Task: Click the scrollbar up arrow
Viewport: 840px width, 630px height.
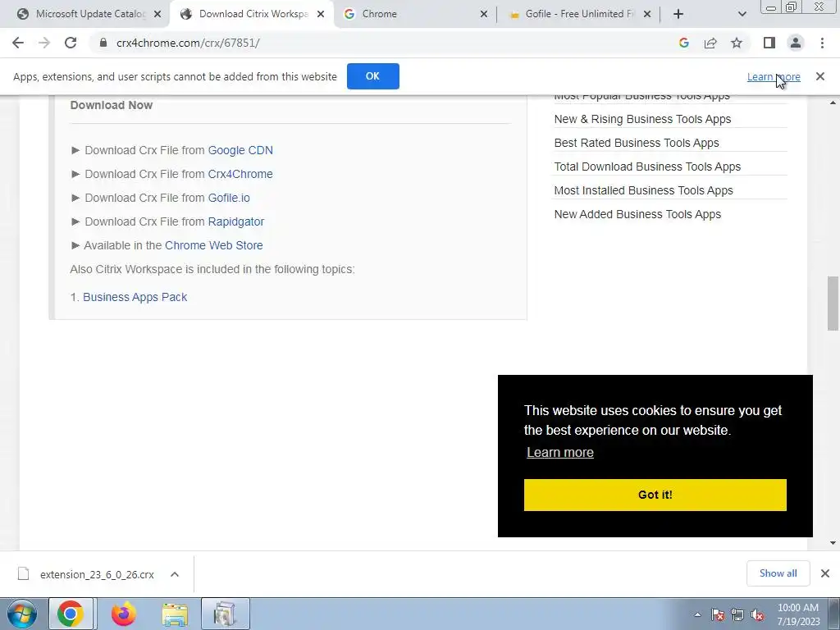Action: coord(833,103)
